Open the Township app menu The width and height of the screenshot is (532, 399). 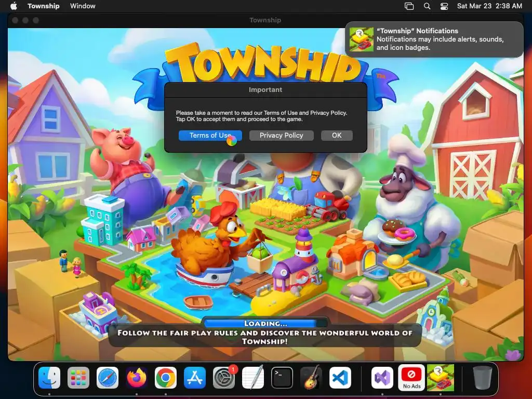(x=44, y=6)
